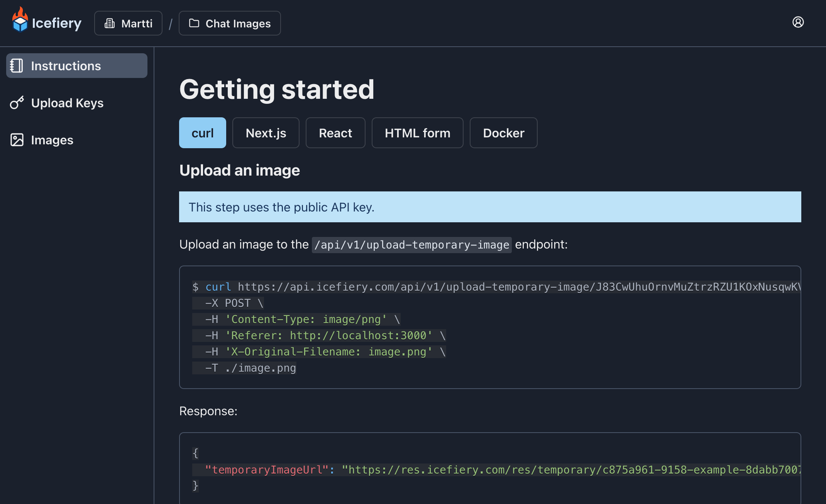Click the building icon next to Martti
The width and height of the screenshot is (826, 504).
(110, 24)
